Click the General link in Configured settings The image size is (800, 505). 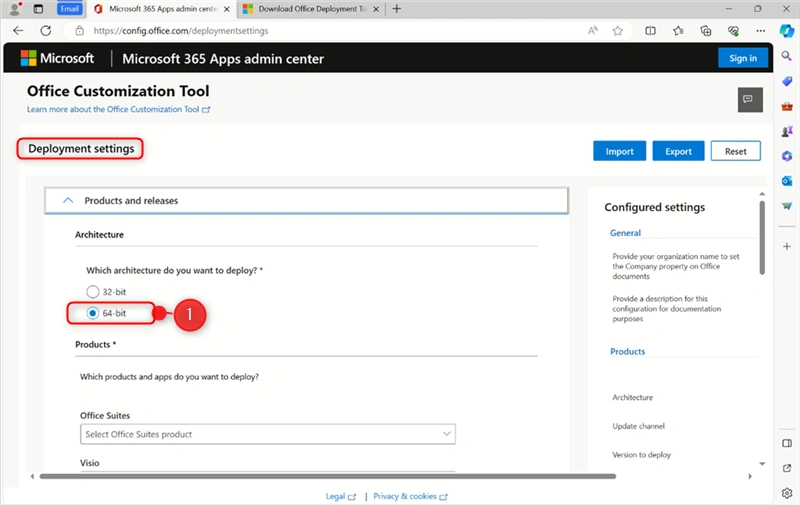point(625,233)
